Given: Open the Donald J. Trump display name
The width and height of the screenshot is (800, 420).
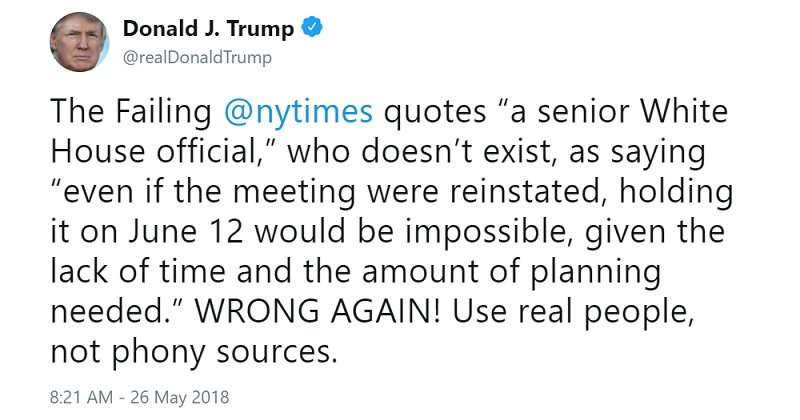Looking at the screenshot, I should tap(208, 28).
